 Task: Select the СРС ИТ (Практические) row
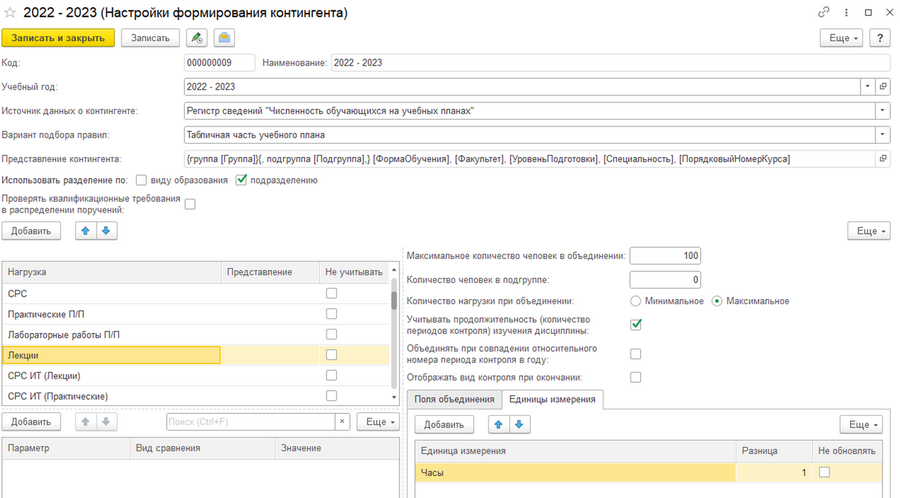point(195,396)
